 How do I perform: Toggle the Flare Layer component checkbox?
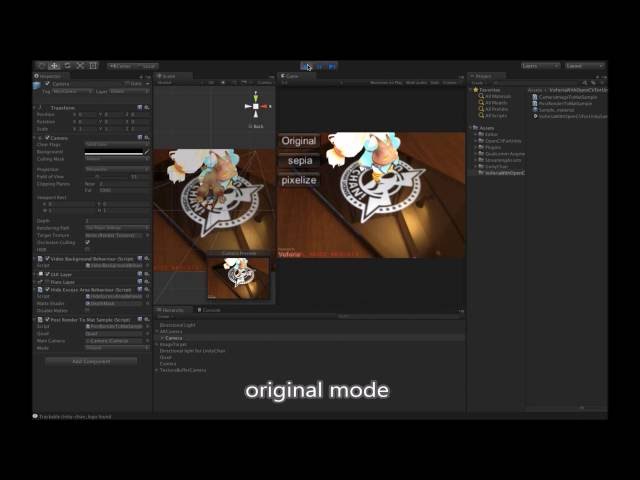(47, 282)
